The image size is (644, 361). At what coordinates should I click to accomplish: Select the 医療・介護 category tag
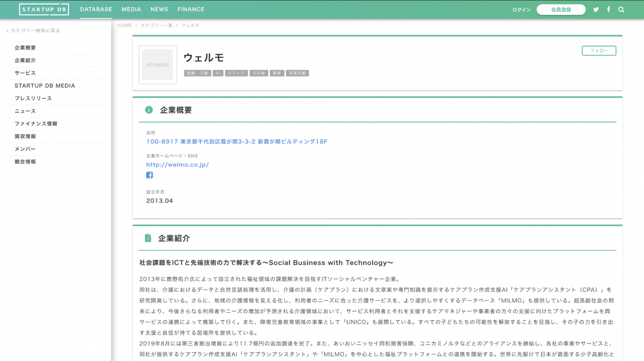197,73
